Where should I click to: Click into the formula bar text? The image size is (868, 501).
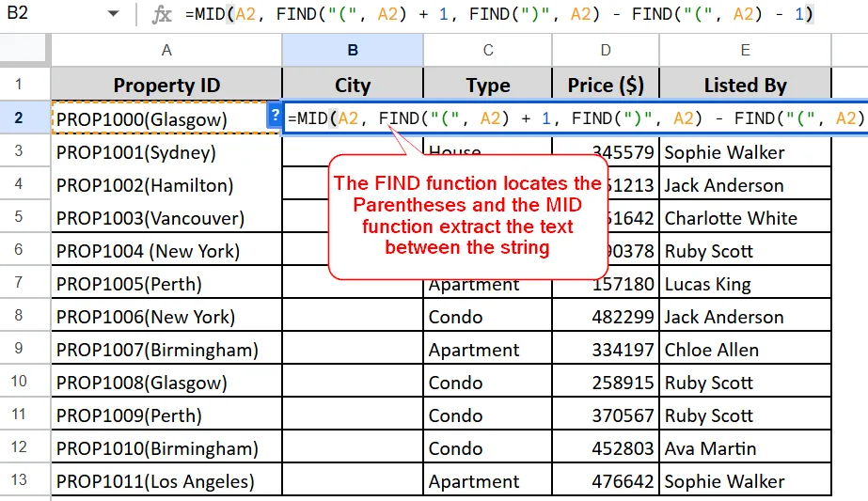pyautogui.click(x=498, y=14)
